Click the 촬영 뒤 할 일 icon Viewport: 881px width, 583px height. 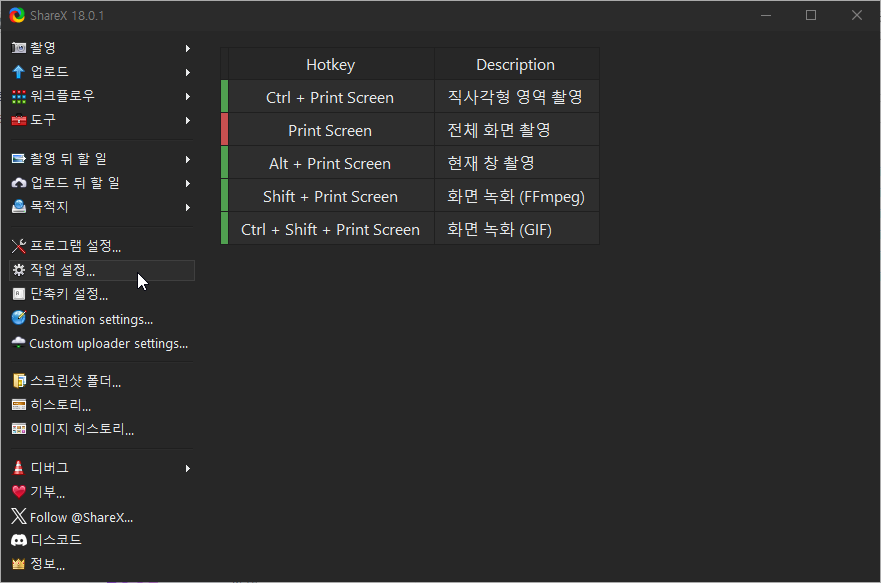(x=19, y=159)
